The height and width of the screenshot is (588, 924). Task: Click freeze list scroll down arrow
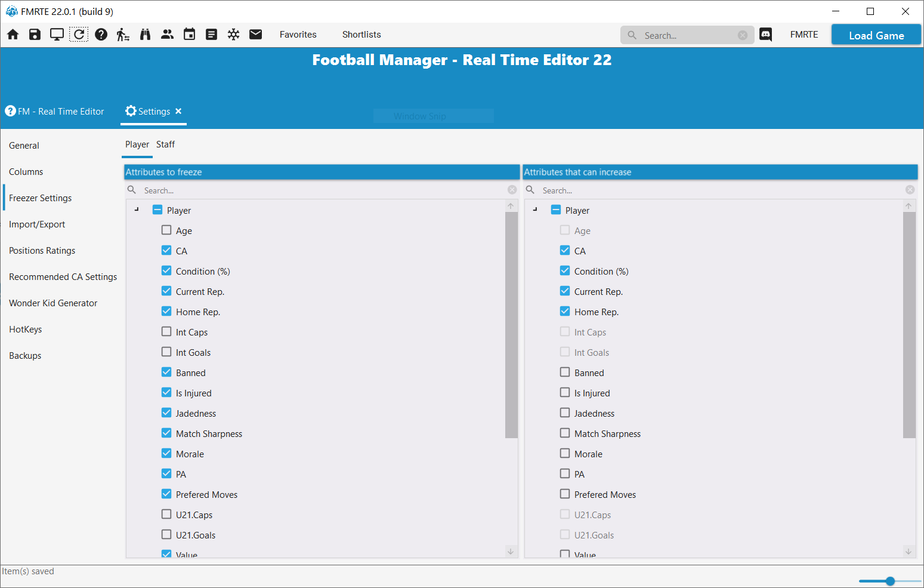(x=511, y=552)
